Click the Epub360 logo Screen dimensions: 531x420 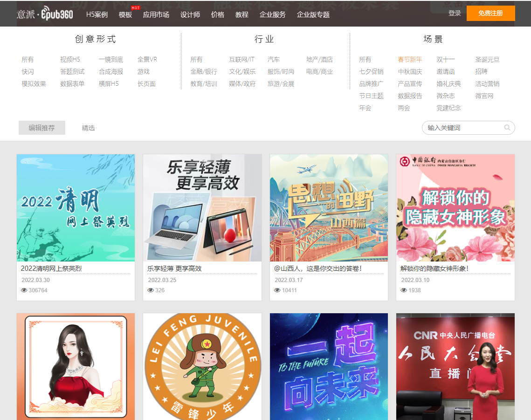pyautogui.click(x=44, y=13)
